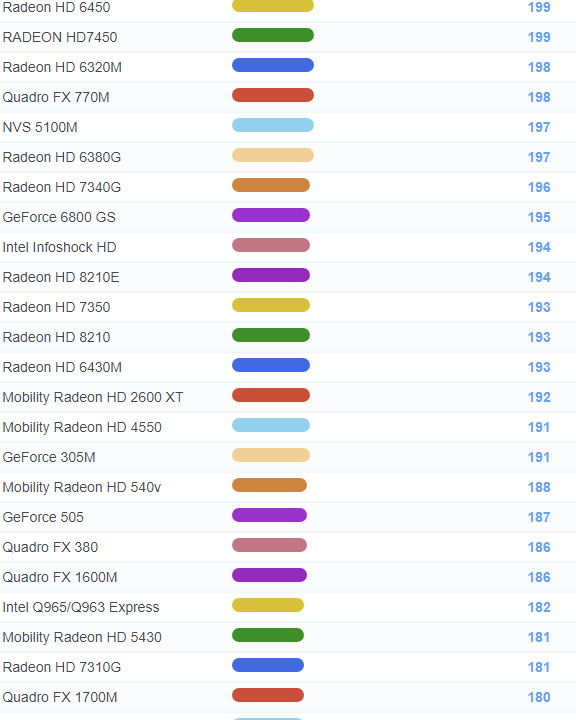Open score 193 for Radeon HD 7350
The image size is (576, 720).
tap(539, 307)
